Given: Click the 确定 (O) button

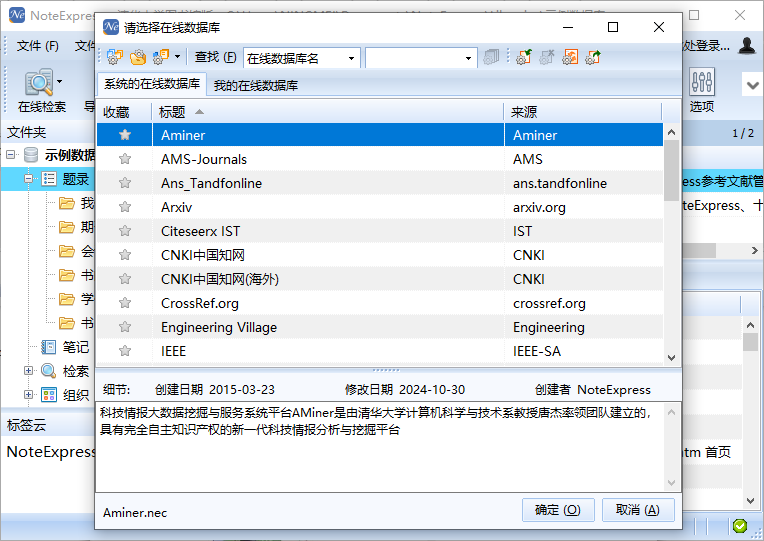Looking at the screenshot, I should point(558,510).
